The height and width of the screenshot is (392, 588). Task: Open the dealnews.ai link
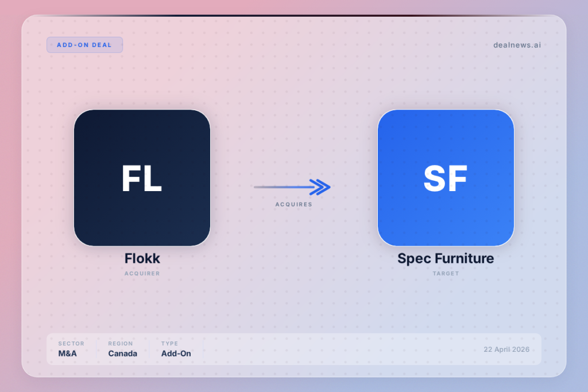tap(517, 45)
